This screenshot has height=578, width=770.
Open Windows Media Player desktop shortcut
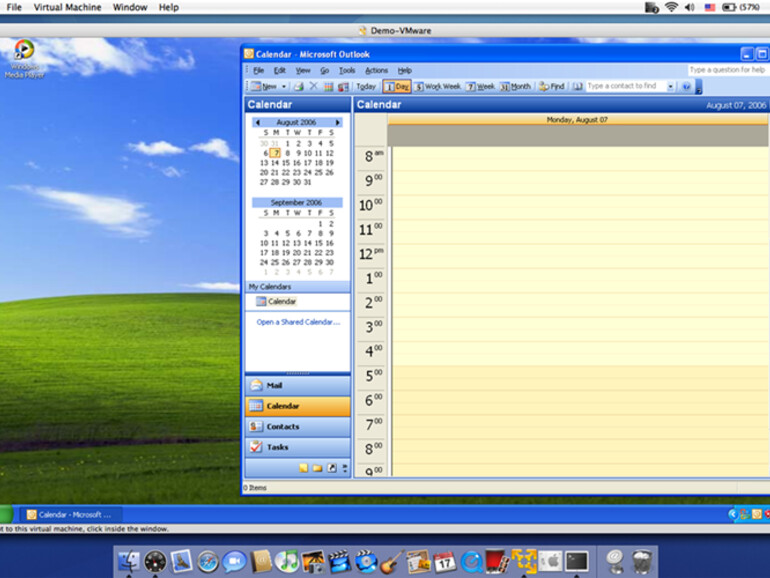coord(24,59)
